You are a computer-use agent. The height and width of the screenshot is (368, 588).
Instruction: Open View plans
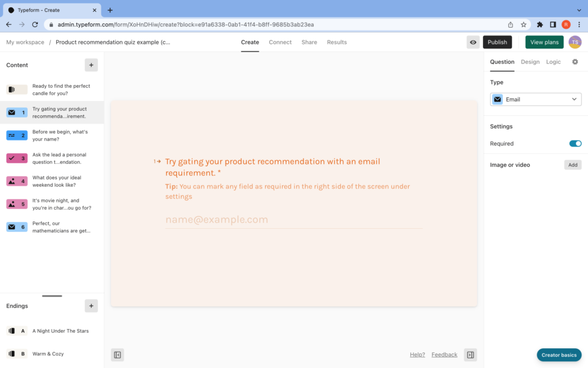point(544,42)
